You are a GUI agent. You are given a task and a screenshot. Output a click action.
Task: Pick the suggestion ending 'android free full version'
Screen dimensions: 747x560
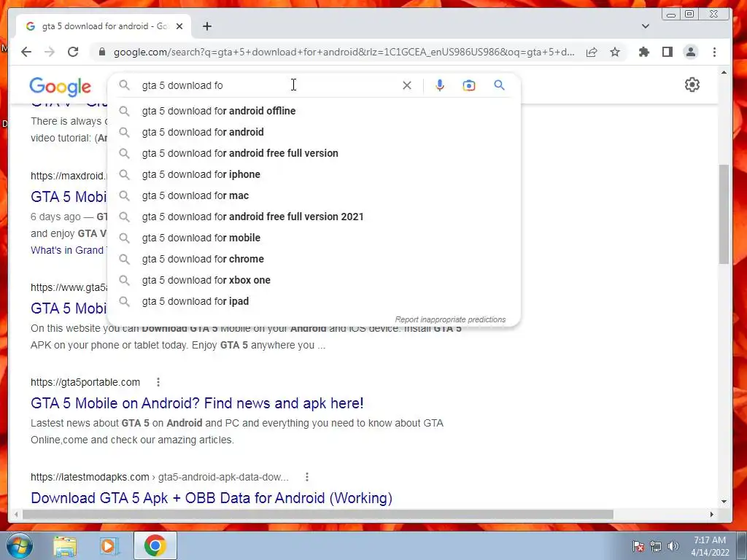point(314,153)
